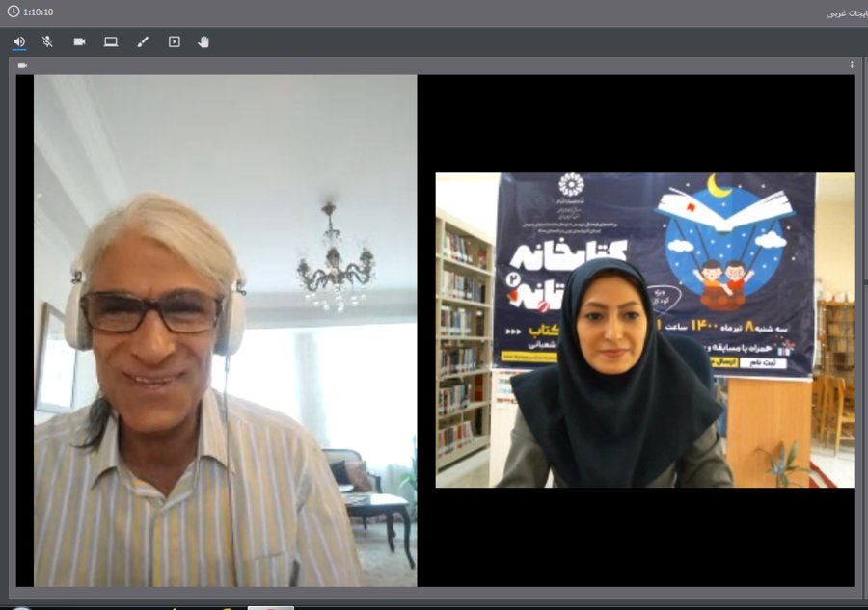Toggle the webcam camera in the toolbar
The image size is (868, 610).
[x=79, y=41]
